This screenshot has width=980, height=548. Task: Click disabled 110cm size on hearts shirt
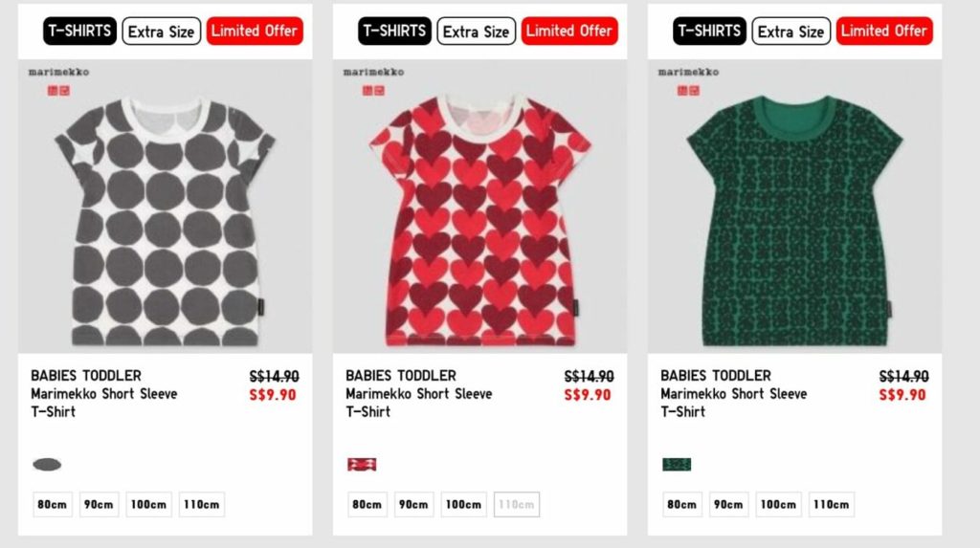pos(516,504)
